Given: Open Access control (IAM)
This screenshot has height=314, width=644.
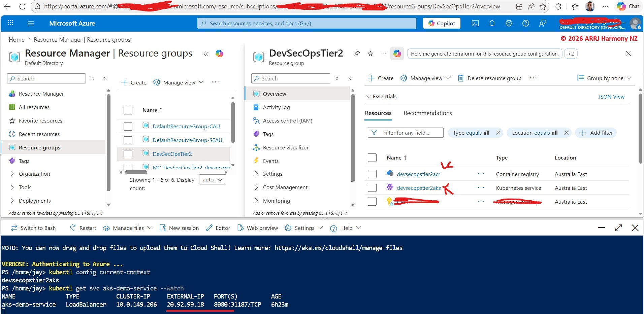Looking at the screenshot, I should click(x=287, y=120).
